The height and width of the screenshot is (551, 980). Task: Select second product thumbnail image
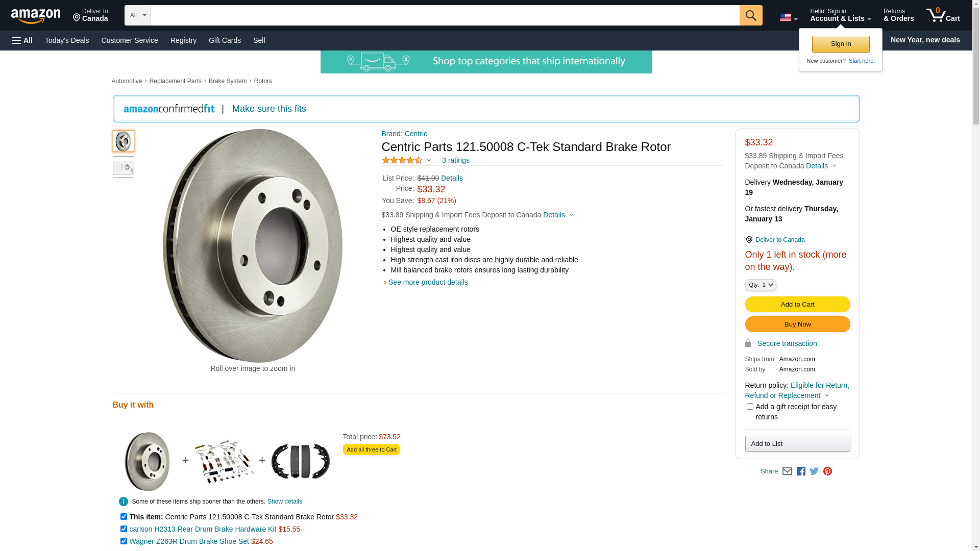pyautogui.click(x=124, y=167)
